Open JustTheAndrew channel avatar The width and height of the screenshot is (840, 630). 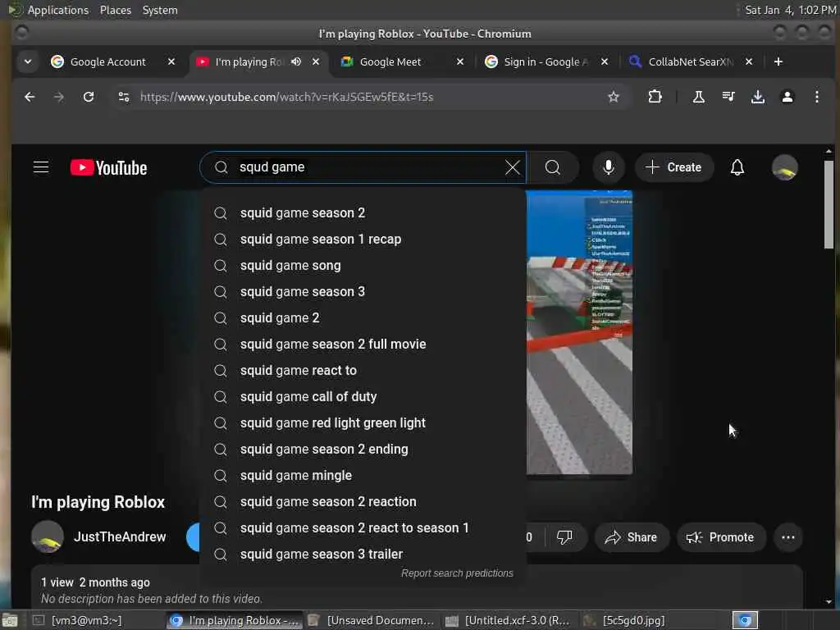click(47, 536)
